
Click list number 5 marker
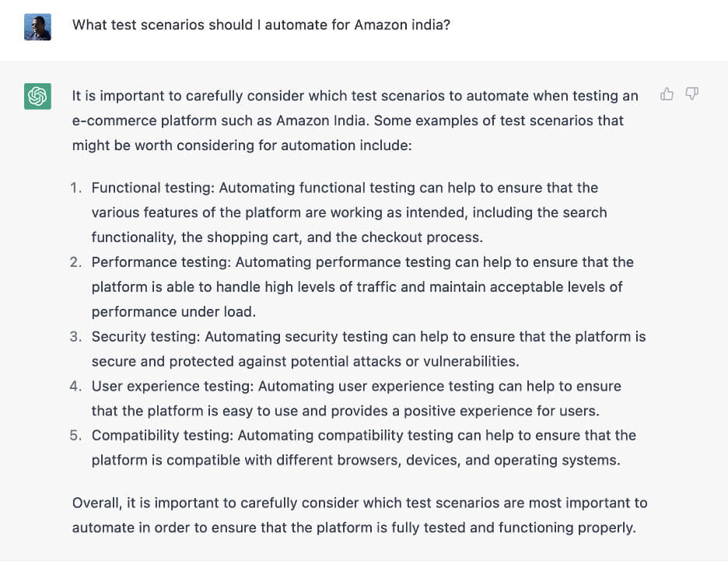coord(75,435)
